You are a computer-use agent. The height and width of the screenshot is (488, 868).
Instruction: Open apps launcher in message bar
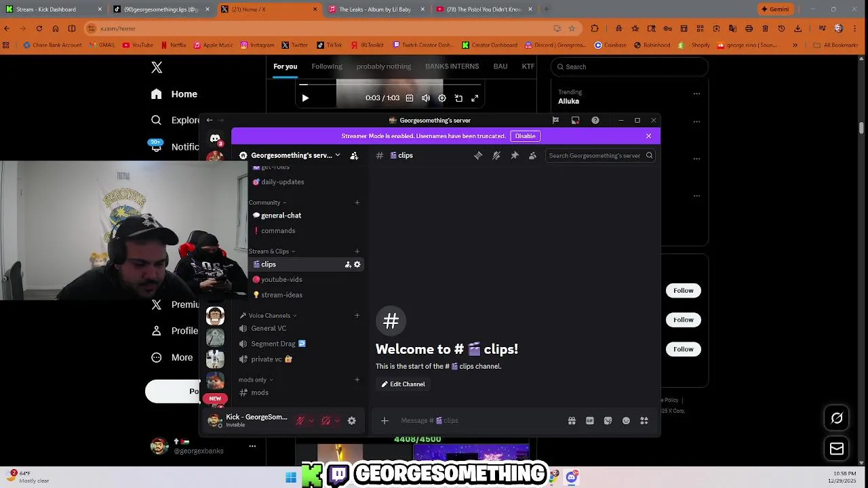click(644, 421)
